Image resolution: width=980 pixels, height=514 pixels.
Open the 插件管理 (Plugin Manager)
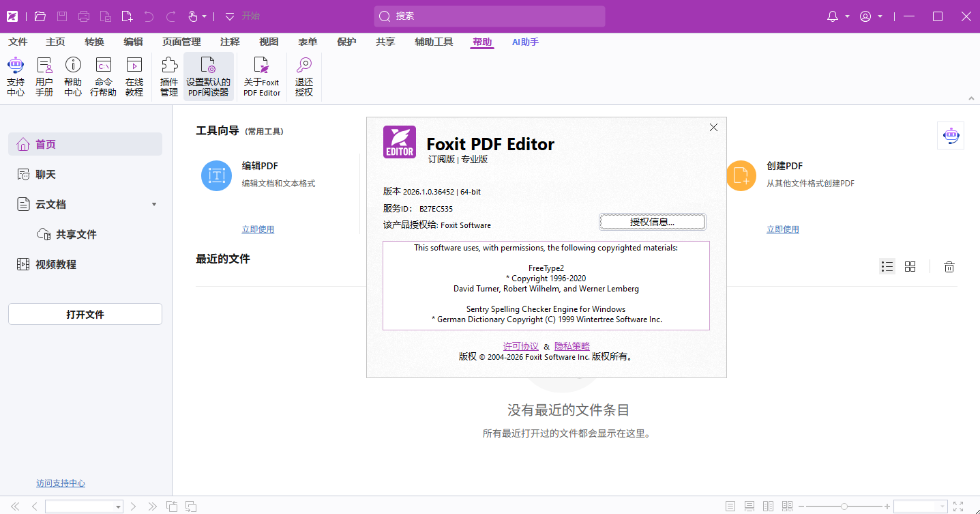[168, 74]
